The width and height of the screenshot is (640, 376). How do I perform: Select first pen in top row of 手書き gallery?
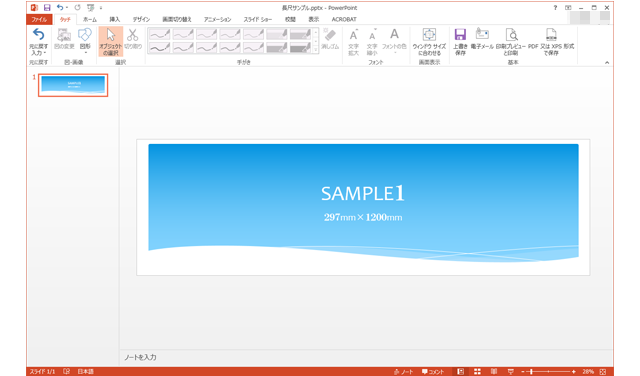[160, 34]
